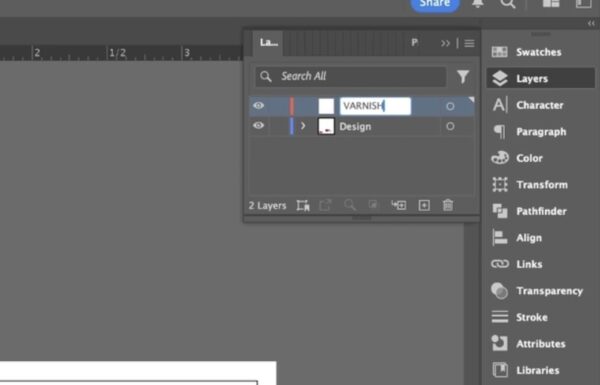Open the Layers panel dock entry
The width and height of the screenshot is (600, 385).
[x=540, y=78]
